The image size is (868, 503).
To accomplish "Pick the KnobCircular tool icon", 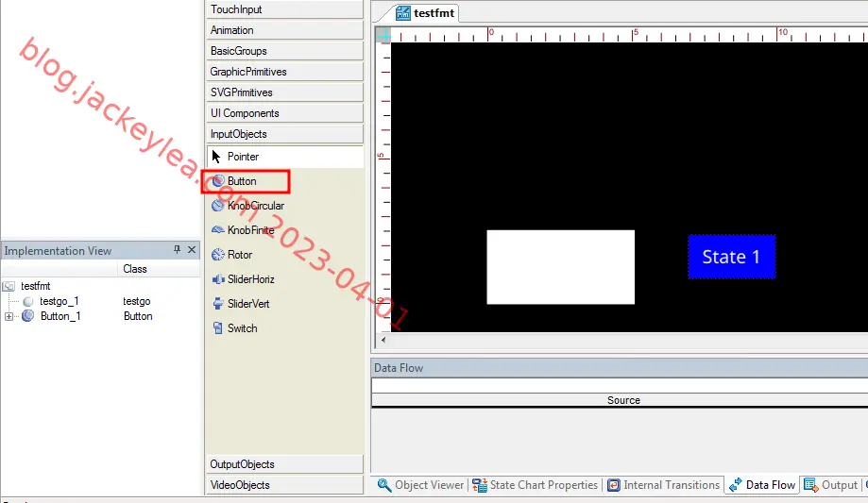I will tap(218, 206).
